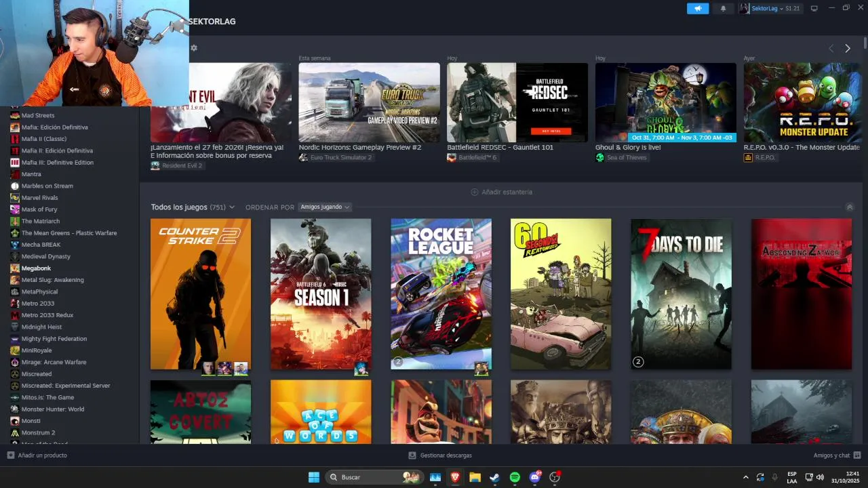868x488 pixels.
Task: Click Añadir estantería to add a shelf
Action: (x=502, y=192)
